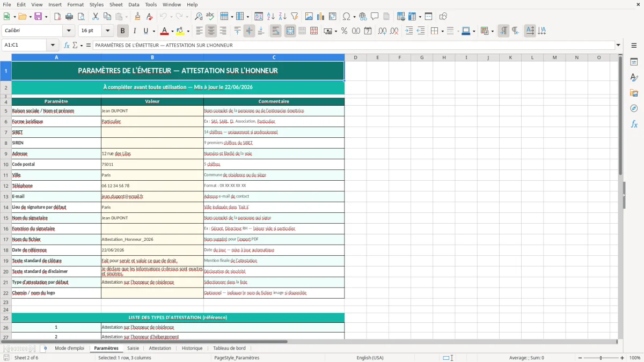Open the Borders dropdown arrow
644x362 pixels.
point(443,31)
